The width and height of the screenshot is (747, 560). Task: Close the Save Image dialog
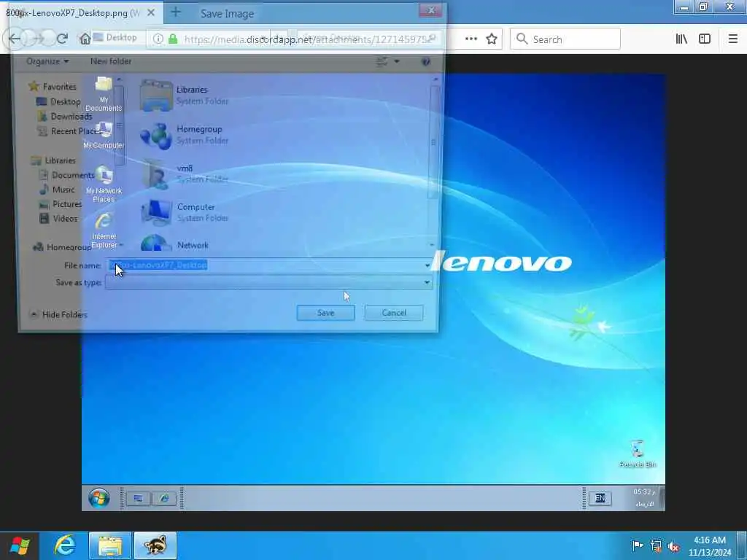(430, 10)
